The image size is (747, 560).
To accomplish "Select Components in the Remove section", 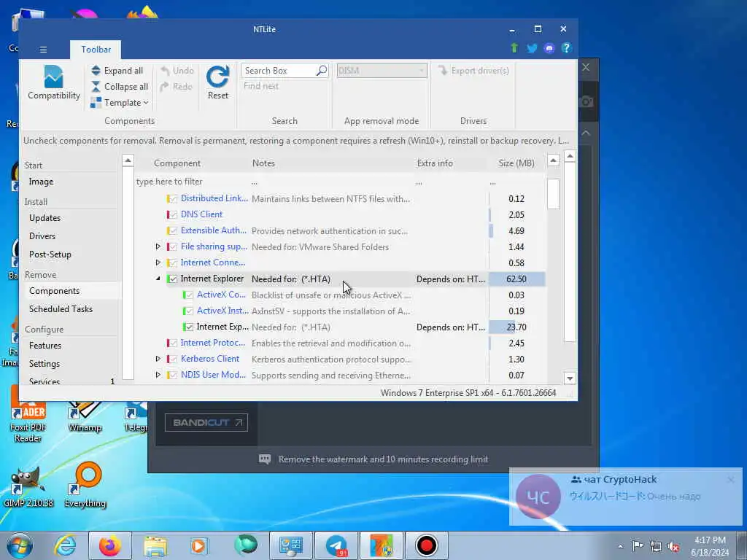I will (54, 291).
